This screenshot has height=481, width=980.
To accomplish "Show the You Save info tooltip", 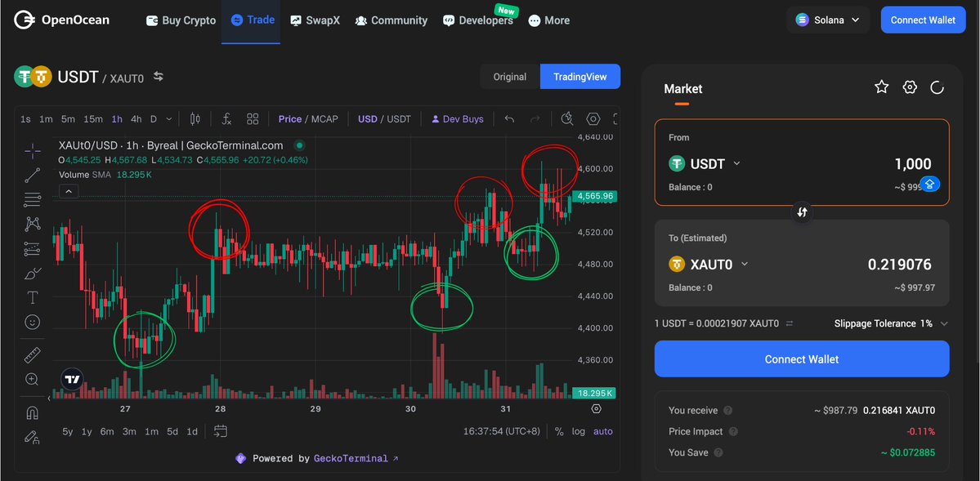I will tap(718, 452).
